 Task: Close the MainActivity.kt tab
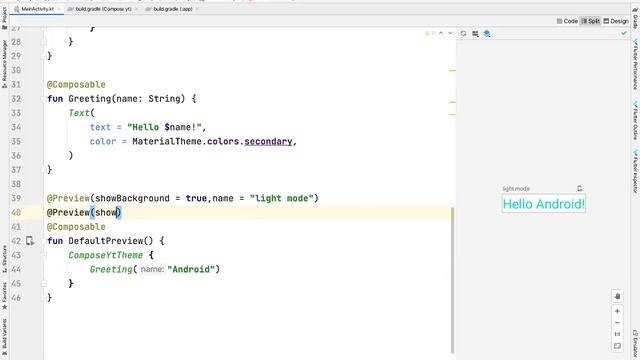tap(59, 9)
